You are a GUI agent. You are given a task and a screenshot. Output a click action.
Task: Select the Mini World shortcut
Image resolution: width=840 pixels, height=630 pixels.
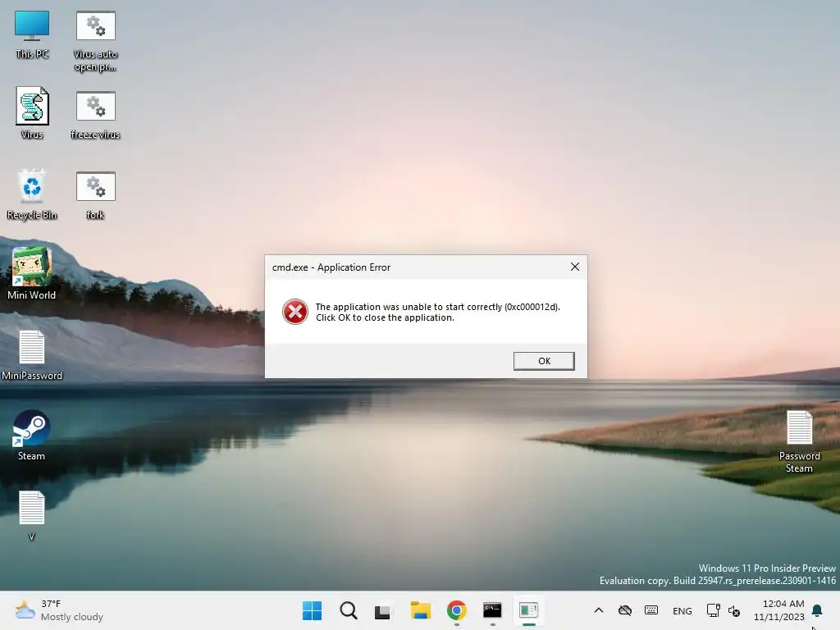pos(32,274)
